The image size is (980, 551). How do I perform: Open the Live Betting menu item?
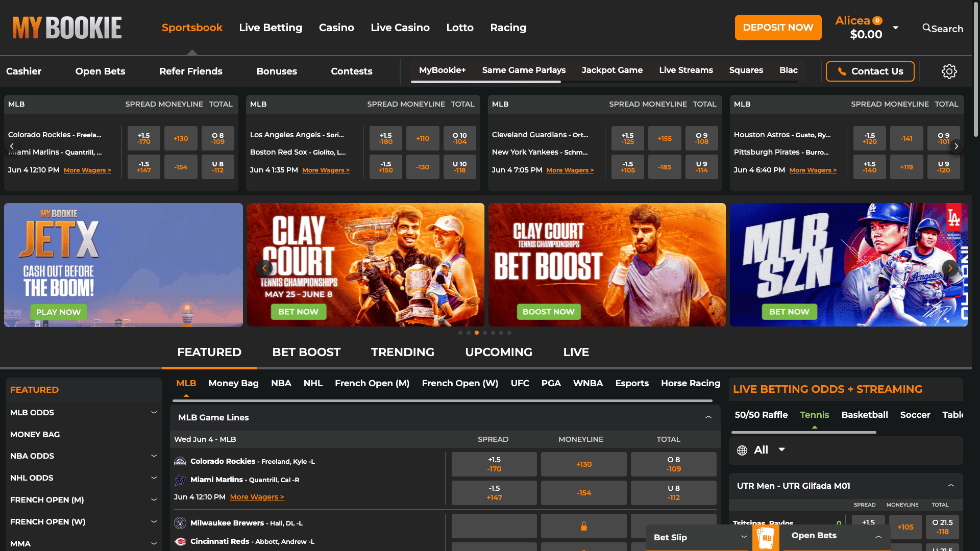coord(271,28)
